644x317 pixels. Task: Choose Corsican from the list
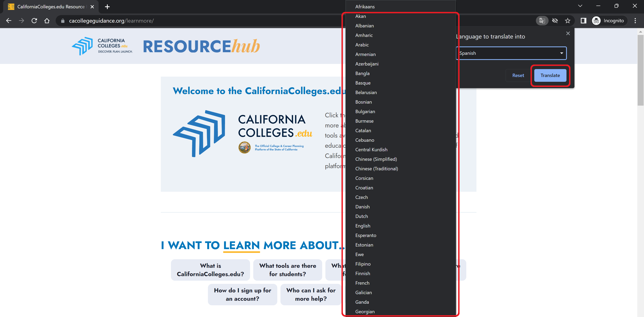pyautogui.click(x=401, y=178)
